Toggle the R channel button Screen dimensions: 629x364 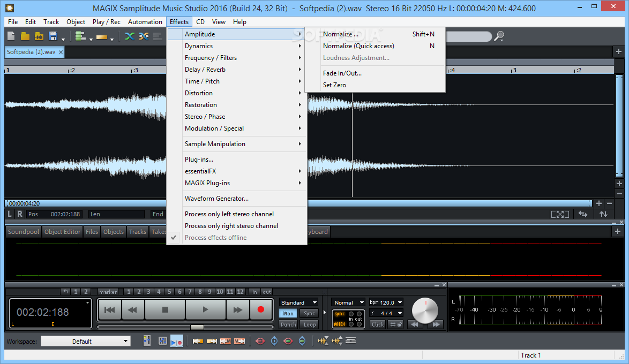20,214
